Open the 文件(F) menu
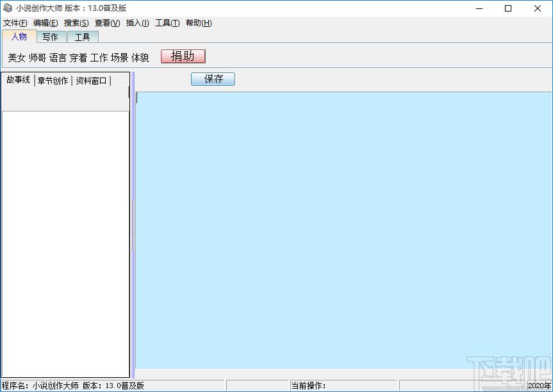This screenshot has width=553, height=392. [15, 23]
